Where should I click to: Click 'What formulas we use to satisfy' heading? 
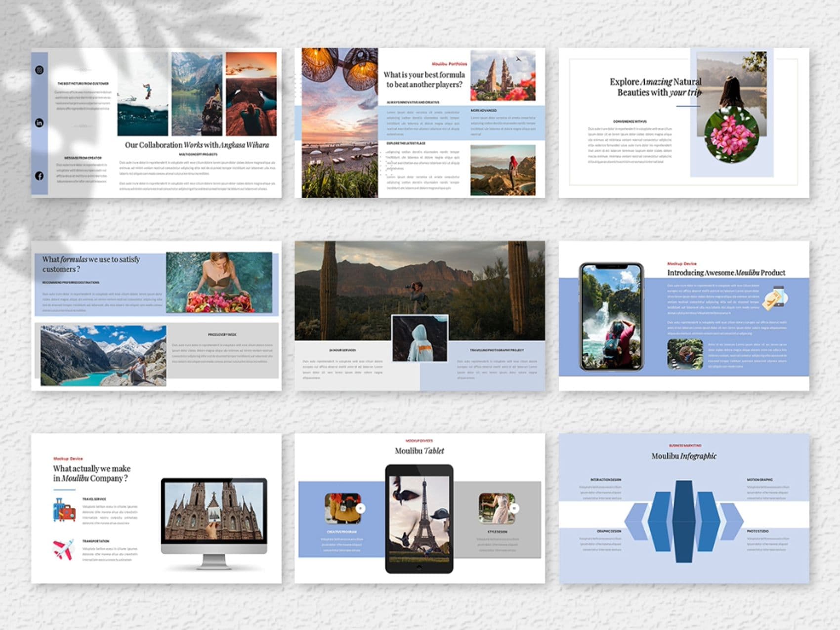pyautogui.click(x=91, y=264)
